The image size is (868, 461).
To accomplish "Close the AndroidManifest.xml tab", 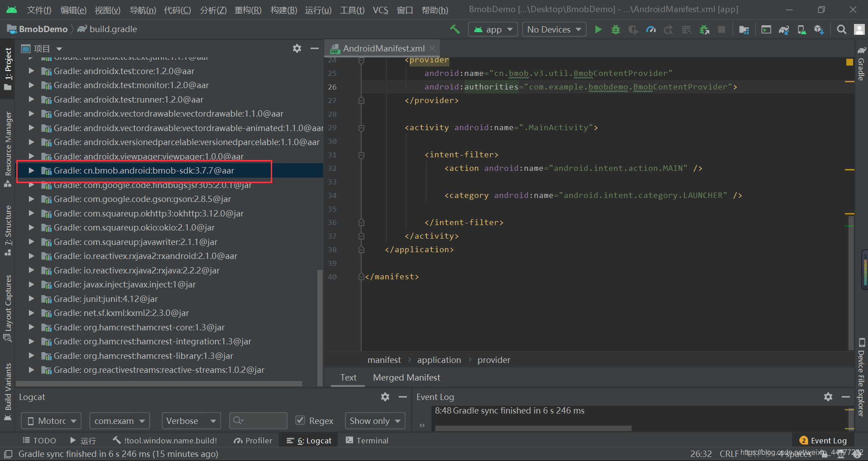I will pos(433,48).
